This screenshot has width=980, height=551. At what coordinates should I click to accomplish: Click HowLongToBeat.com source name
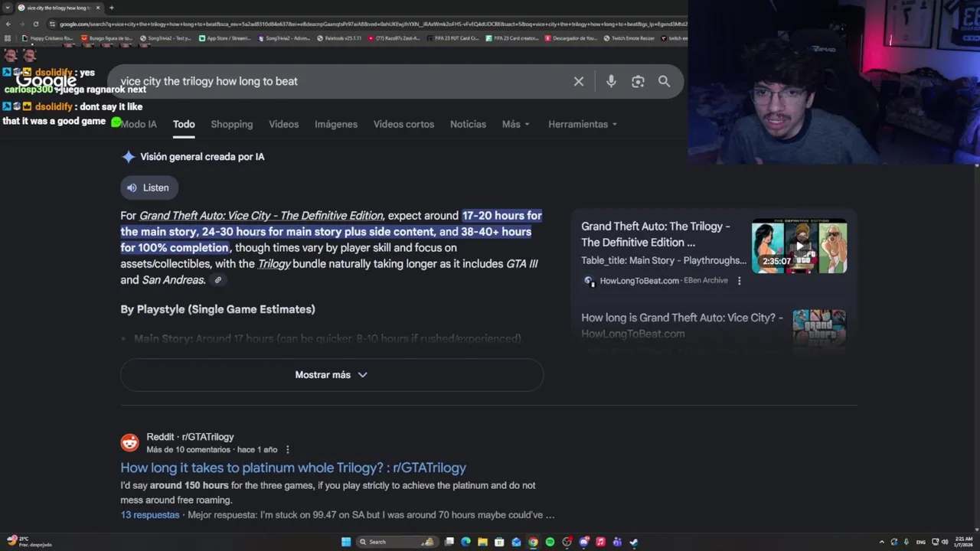point(639,281)
